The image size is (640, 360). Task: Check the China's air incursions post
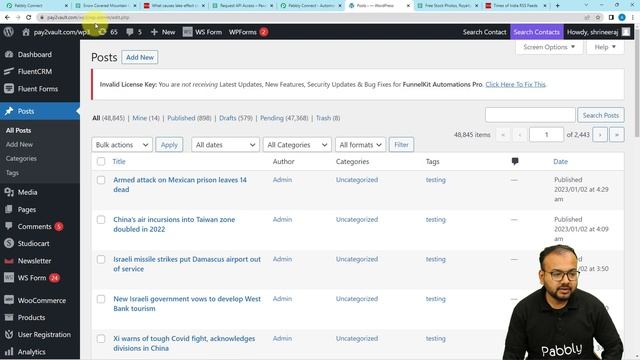(x=101, y=220)
